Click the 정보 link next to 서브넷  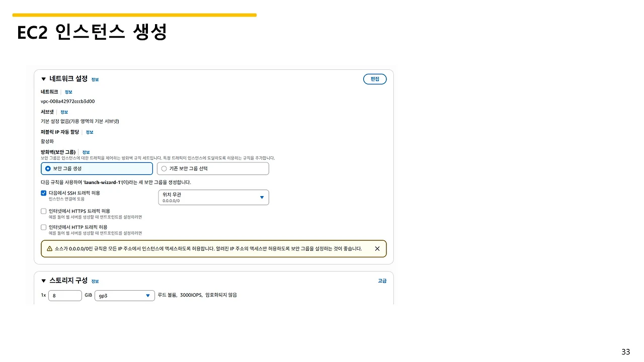tap(64, 112)
